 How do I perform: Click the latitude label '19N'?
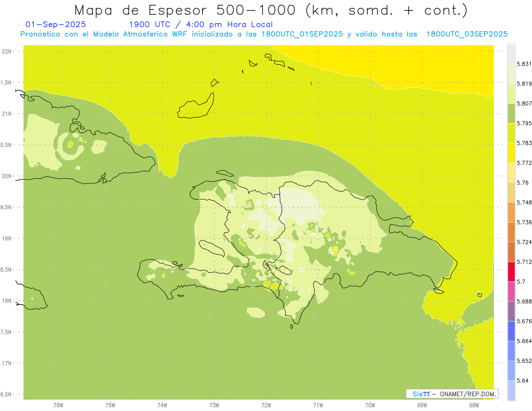point(7,239)
